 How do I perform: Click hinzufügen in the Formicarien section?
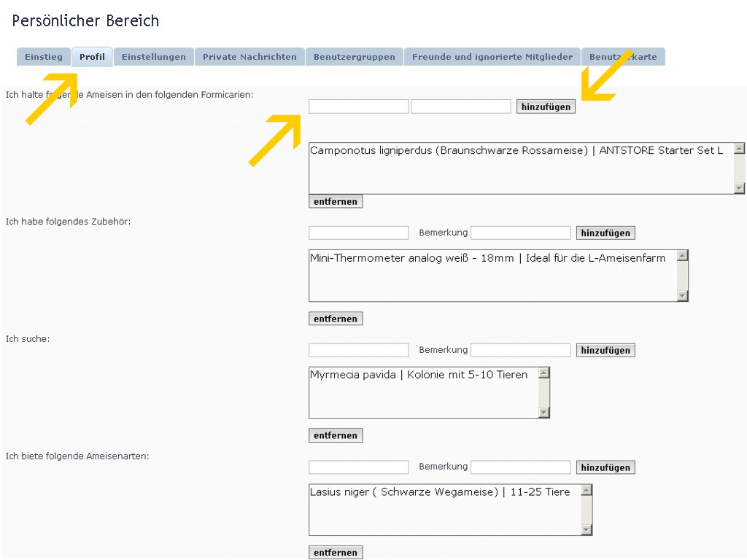[x=546, y=106]
